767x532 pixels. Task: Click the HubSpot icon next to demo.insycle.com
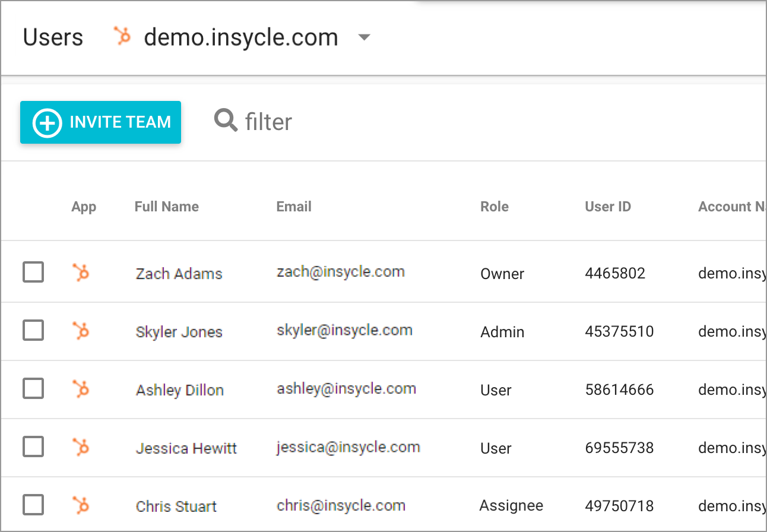point(123,36)
